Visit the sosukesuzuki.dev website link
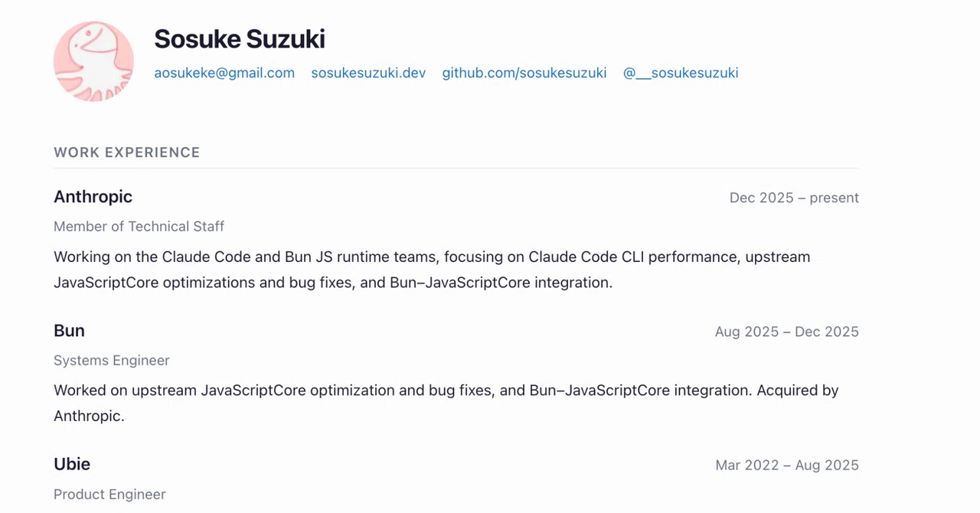 pyautogui.click(x=368, y=73)
